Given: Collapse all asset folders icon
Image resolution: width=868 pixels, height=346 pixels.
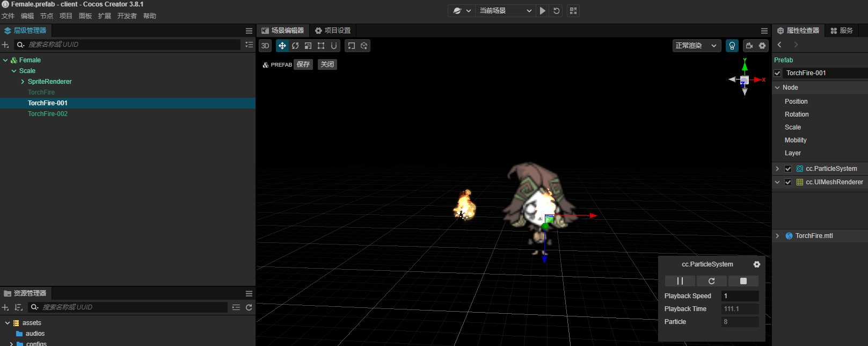Looking at the screenshot, I should (x=236, y=307).
